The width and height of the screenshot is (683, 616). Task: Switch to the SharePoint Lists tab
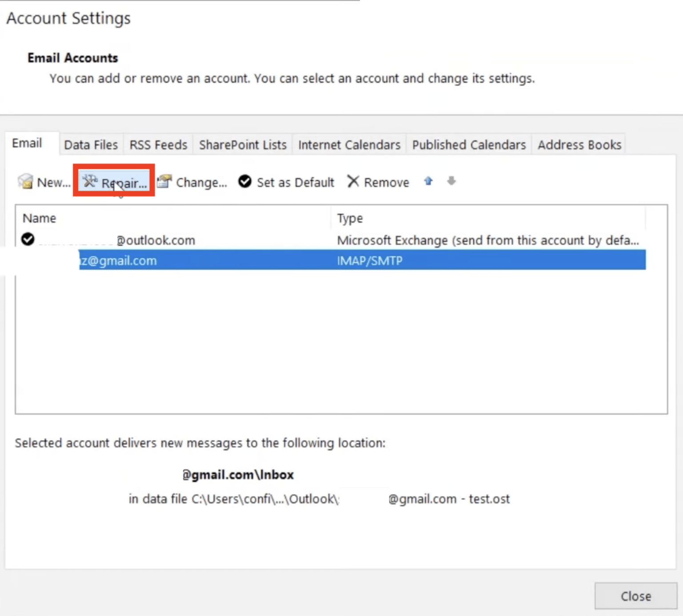pyautogui.click(x=242, y=144)
